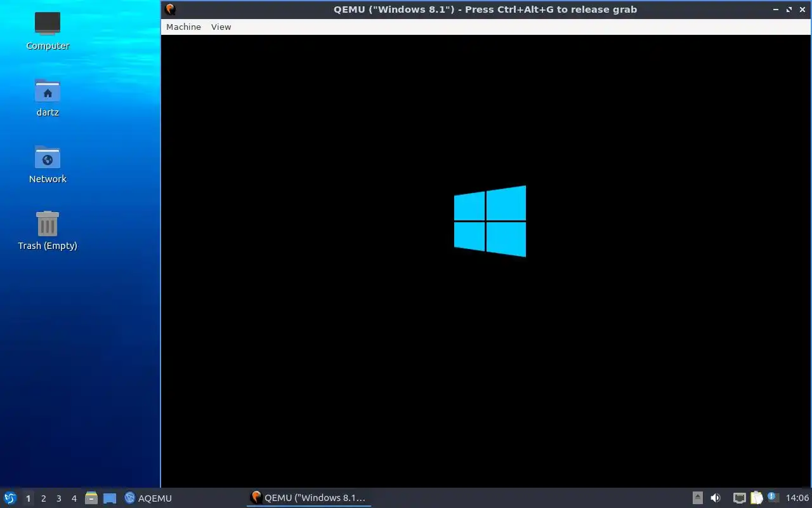Open the dartz home folder icon
Screen dimensions: 812x508
48,97
